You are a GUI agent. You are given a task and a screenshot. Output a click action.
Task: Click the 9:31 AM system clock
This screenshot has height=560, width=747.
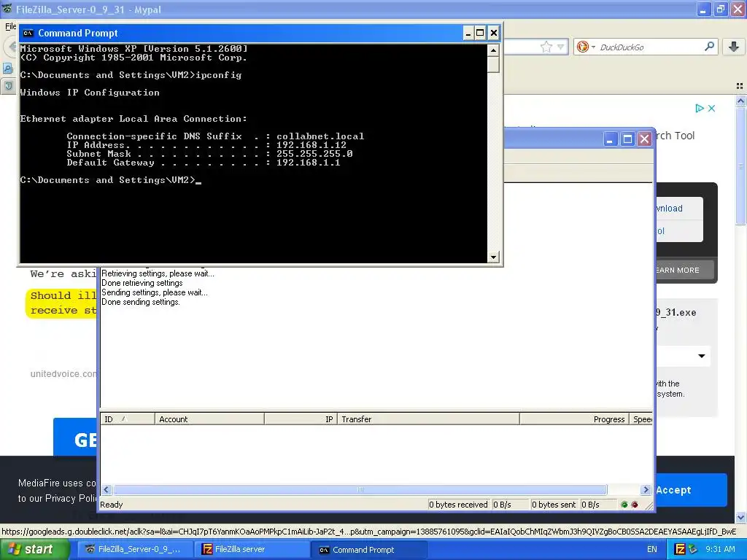click(x=720, y=550)
